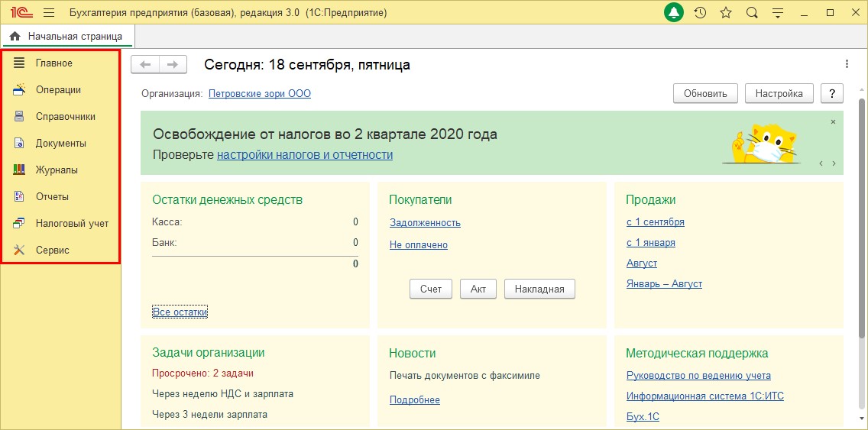Open the search magnifier icon
Screen dimensions: 868x430
[752, 13]
